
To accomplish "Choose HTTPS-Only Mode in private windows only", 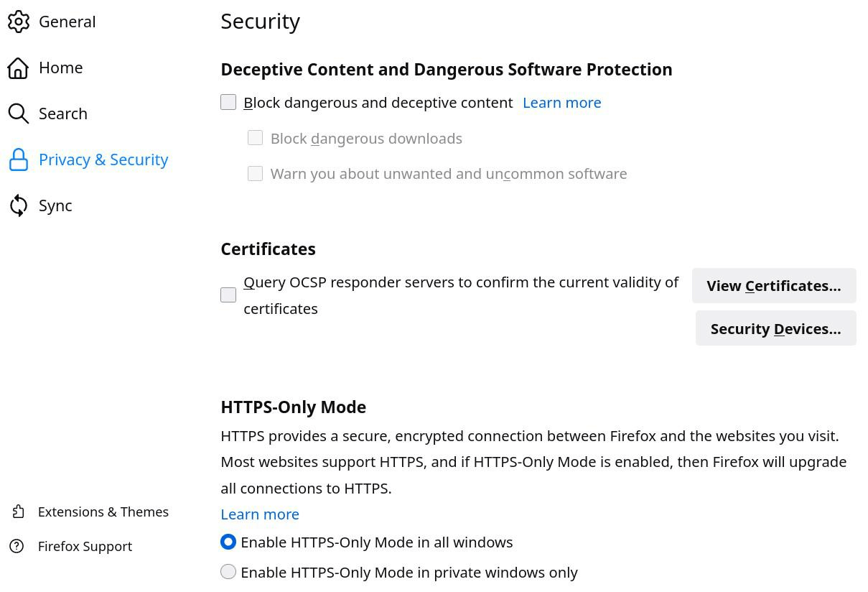I will [228, 572].
